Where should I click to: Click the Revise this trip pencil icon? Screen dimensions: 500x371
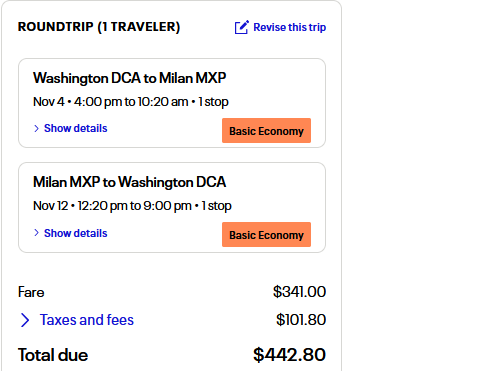pyautogui.click(x=242, y=27)
